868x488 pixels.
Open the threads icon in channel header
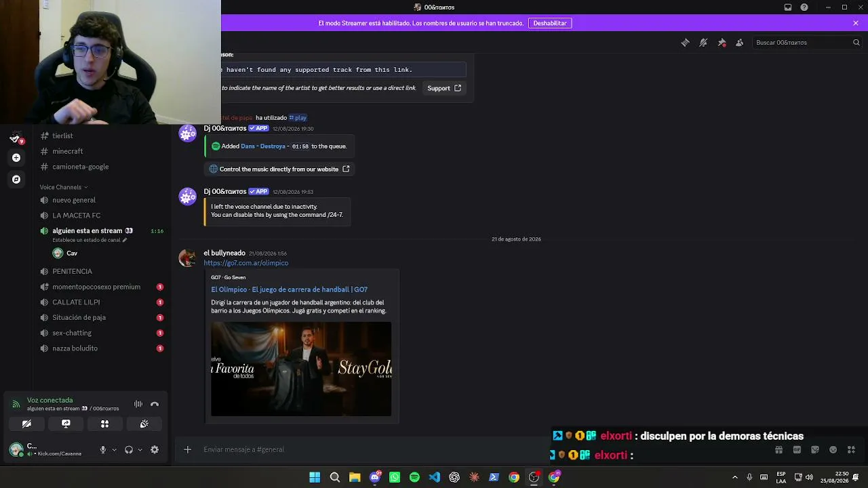pyautogui.click(x=685, y=43)
